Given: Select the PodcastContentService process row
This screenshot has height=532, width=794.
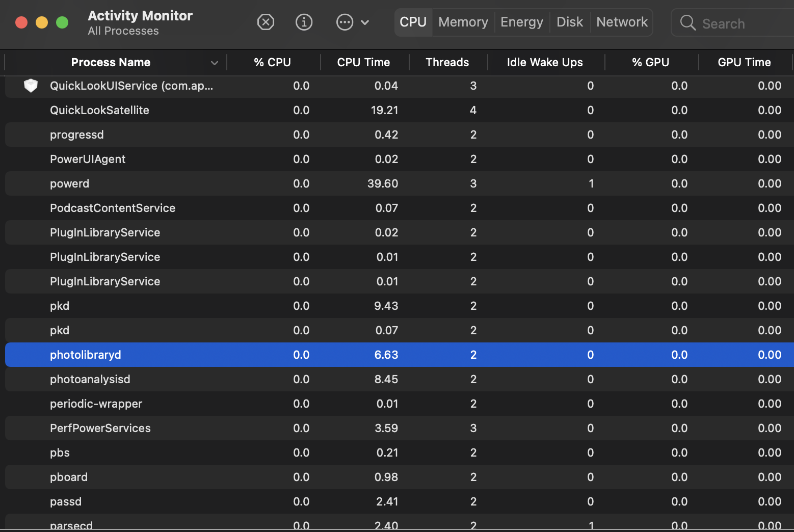Looking at the screenshot, I should click(400, 208).
